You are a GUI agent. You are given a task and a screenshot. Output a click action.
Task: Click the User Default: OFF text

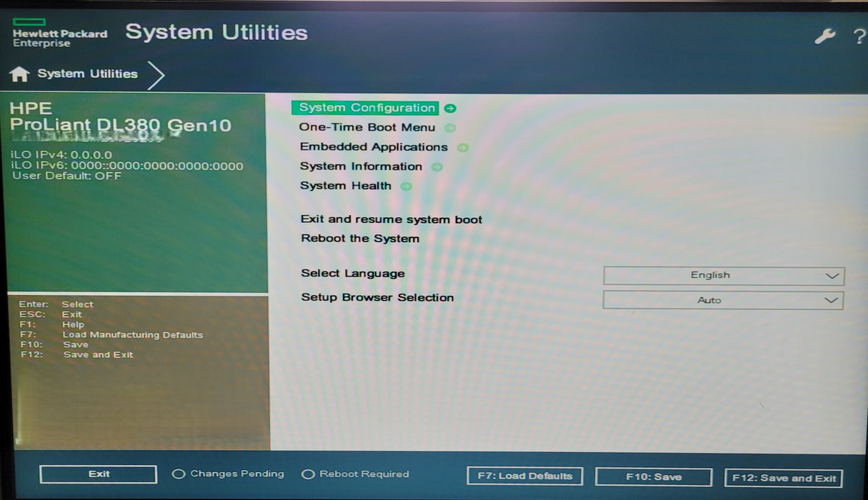[x=66, y=176]
